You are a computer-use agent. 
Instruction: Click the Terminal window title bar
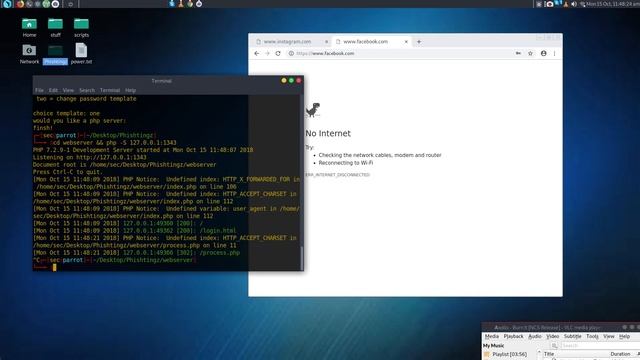tap(162, 81)
